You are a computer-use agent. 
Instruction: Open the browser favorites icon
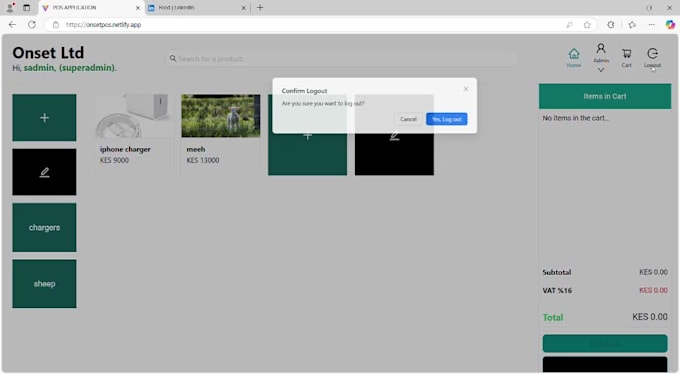tap(632, 25)
